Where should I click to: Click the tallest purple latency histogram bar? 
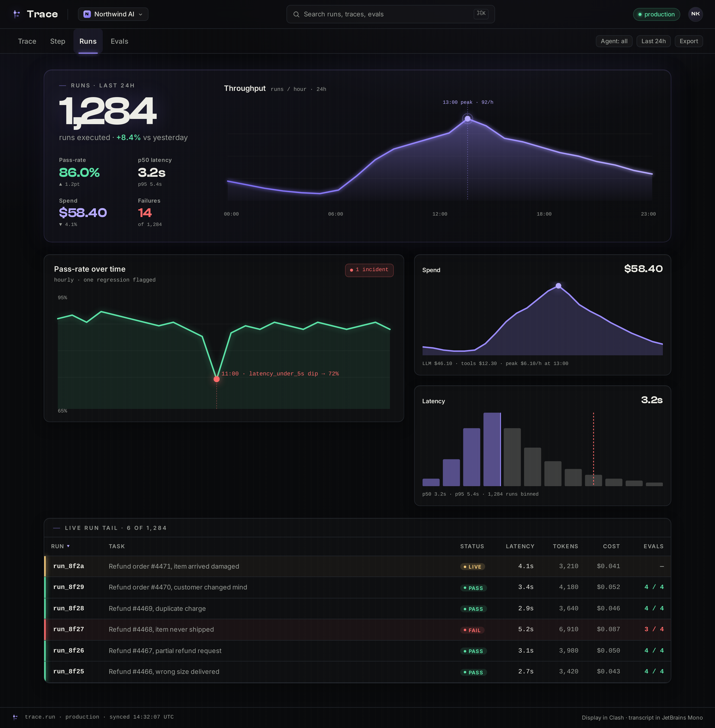492,449
